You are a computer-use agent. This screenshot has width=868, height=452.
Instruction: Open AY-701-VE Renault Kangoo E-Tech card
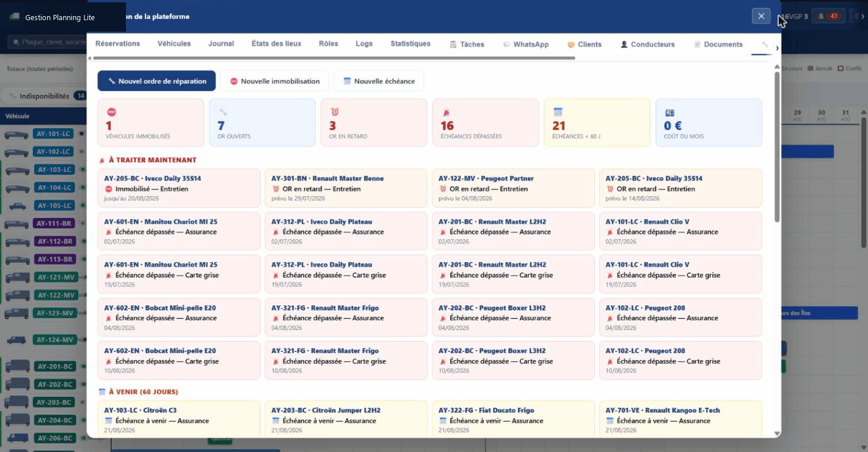click(x=680, y=419)
